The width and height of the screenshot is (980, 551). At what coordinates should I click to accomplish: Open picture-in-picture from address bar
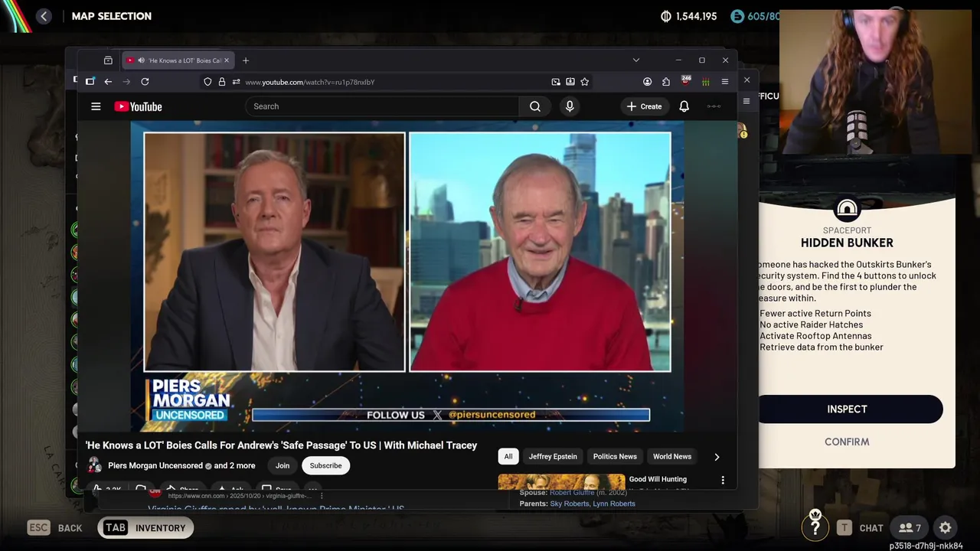tap(556, 82)
